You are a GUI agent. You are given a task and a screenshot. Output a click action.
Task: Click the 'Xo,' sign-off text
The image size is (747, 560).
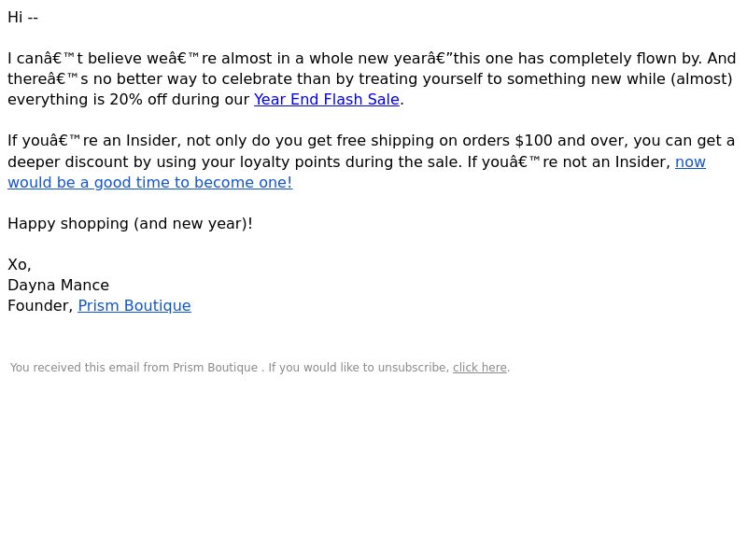(19, 265)
